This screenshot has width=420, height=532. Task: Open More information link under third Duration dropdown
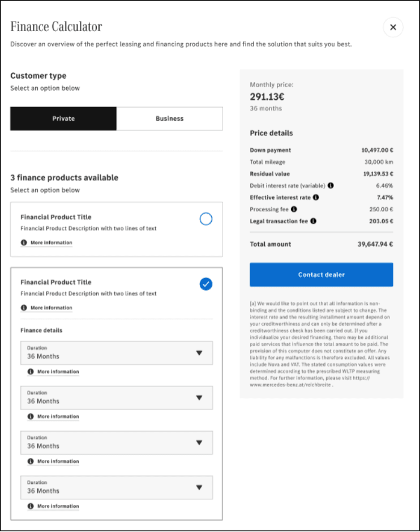click(x=58, y=461)
